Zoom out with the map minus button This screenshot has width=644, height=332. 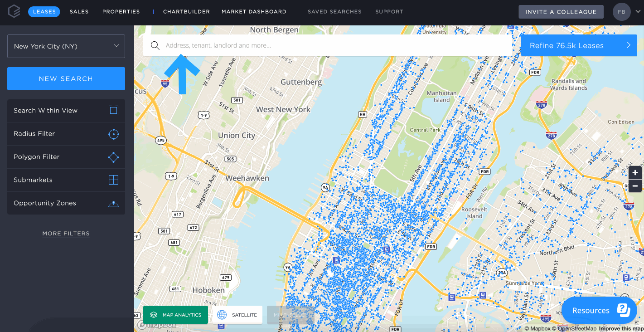click(635, 186)
